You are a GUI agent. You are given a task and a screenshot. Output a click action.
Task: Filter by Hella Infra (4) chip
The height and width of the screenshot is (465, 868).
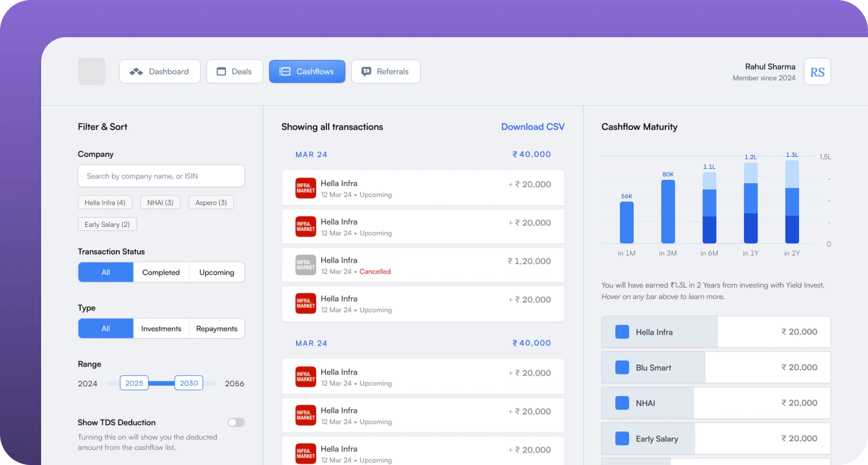(105, 202)
